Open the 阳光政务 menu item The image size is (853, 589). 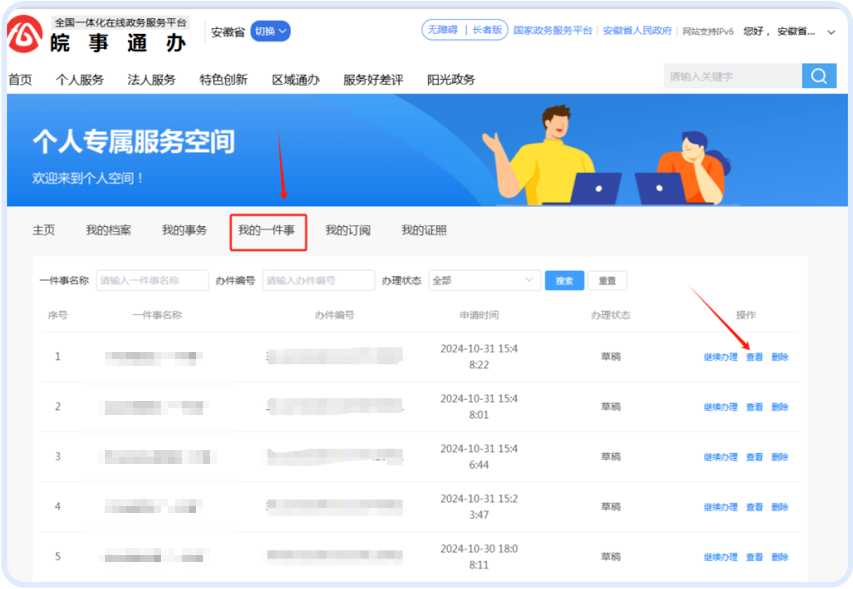tap(451, 80)
